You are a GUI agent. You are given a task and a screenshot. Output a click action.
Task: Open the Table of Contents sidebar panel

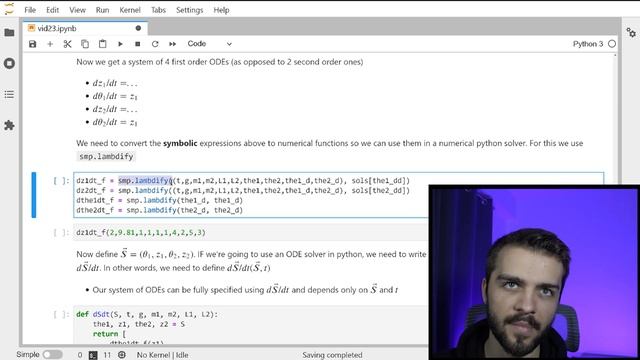tap(9, 95)
